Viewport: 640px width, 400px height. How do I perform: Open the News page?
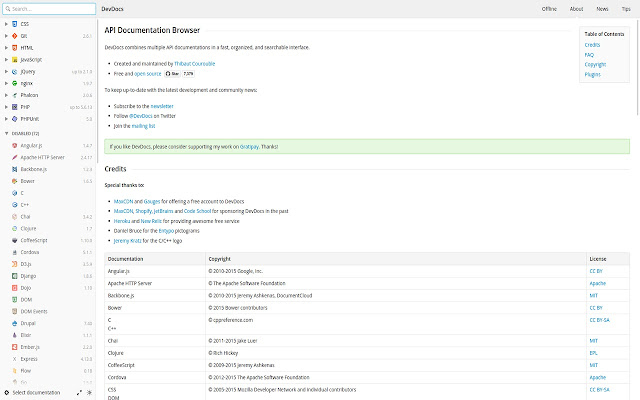tap(602, 9)
